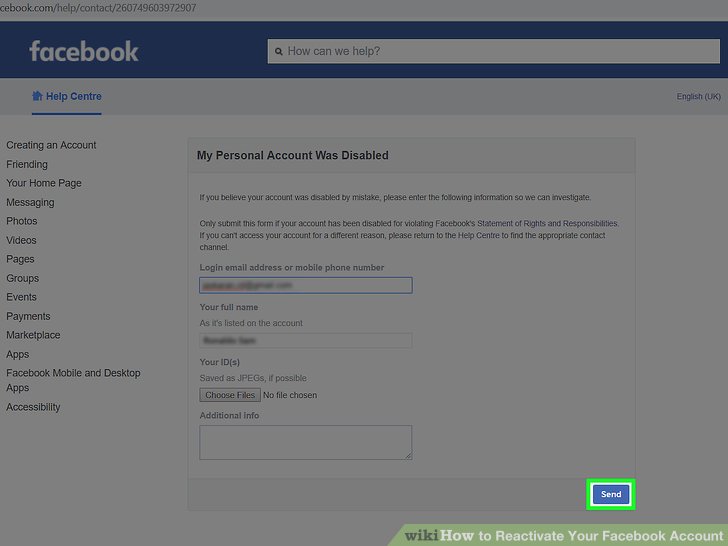Go to the Marketplace help topic
728x546 pixels.
(33, 335)
